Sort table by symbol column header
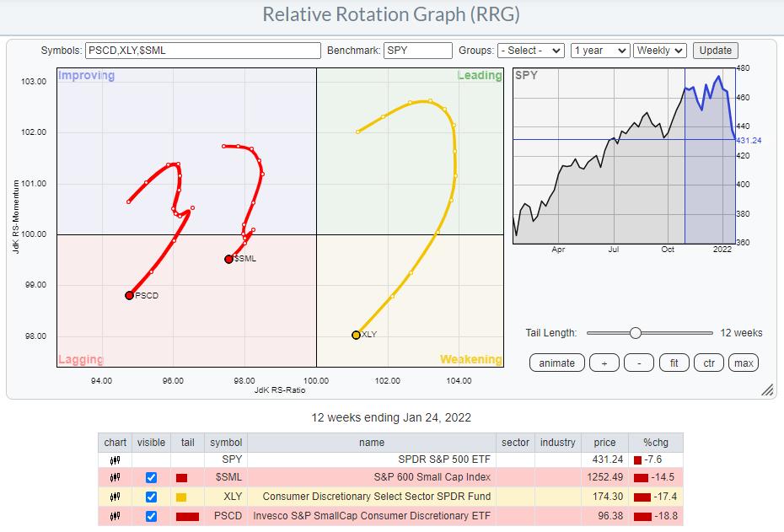This screenshot has height=532, width=784. point(225,442)
